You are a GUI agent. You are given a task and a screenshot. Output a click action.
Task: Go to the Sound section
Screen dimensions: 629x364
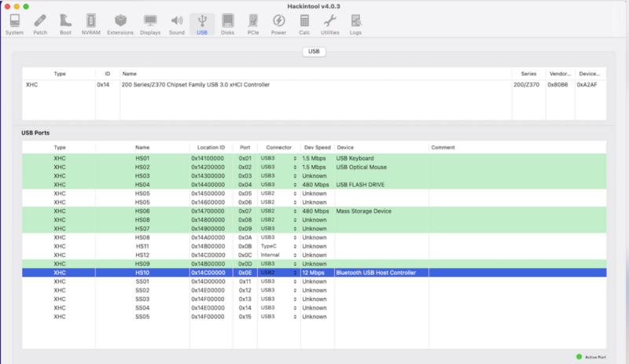[x=176, y=24]
